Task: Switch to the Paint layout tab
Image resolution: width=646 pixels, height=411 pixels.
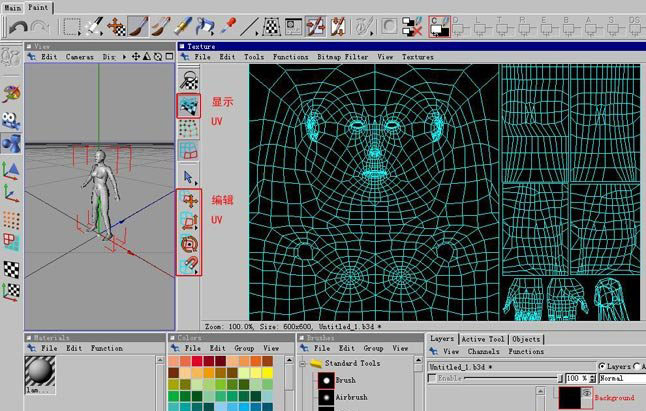Action: pyautogui.click(x=38, y=7)
